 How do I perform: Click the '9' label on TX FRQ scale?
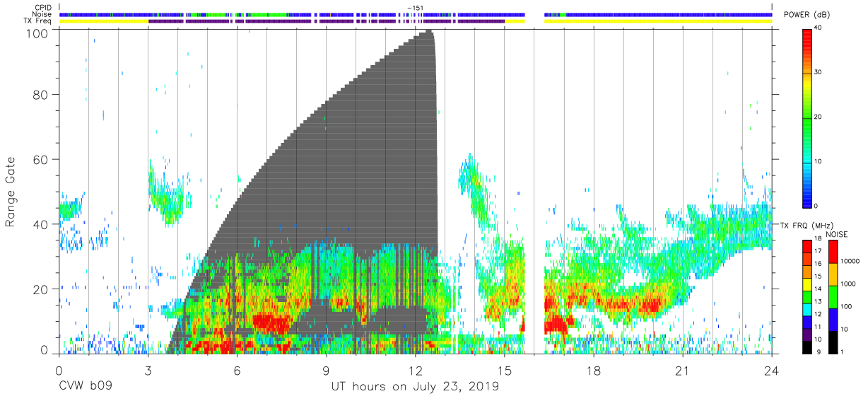tap(817, 353)
